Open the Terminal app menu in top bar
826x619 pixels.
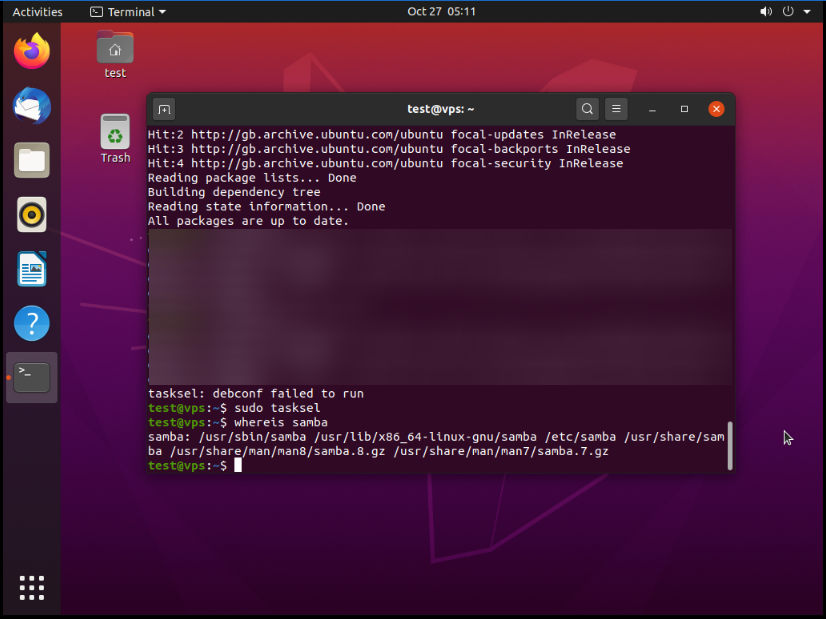click(x=128, y=12)
